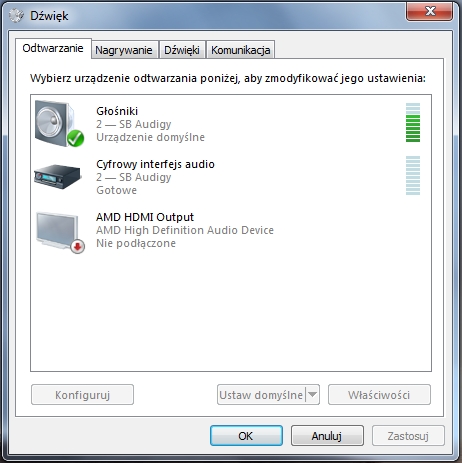
Task: Click the Głośniki green volume level meter
Action: click(x=413, y=123)
